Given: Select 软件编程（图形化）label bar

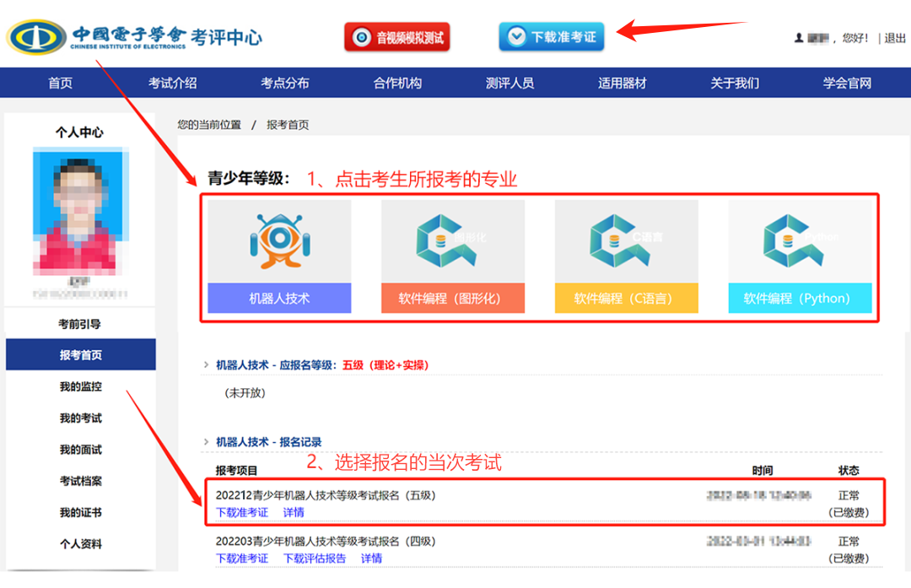Looking at the screenshot, I should point(453,298).
